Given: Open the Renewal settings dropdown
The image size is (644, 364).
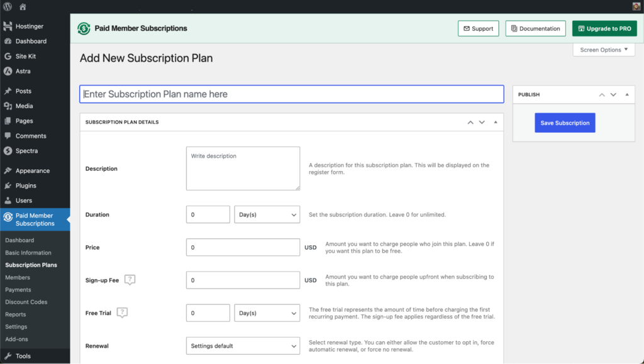Looking at the screenshot, I should 243,345.
